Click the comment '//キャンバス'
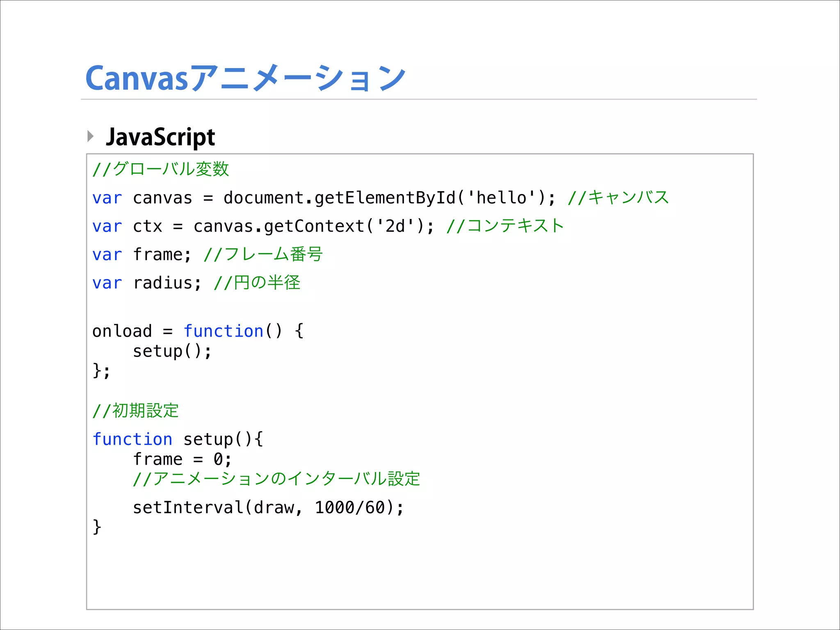840x630 pixels. [x=618, y=198]
